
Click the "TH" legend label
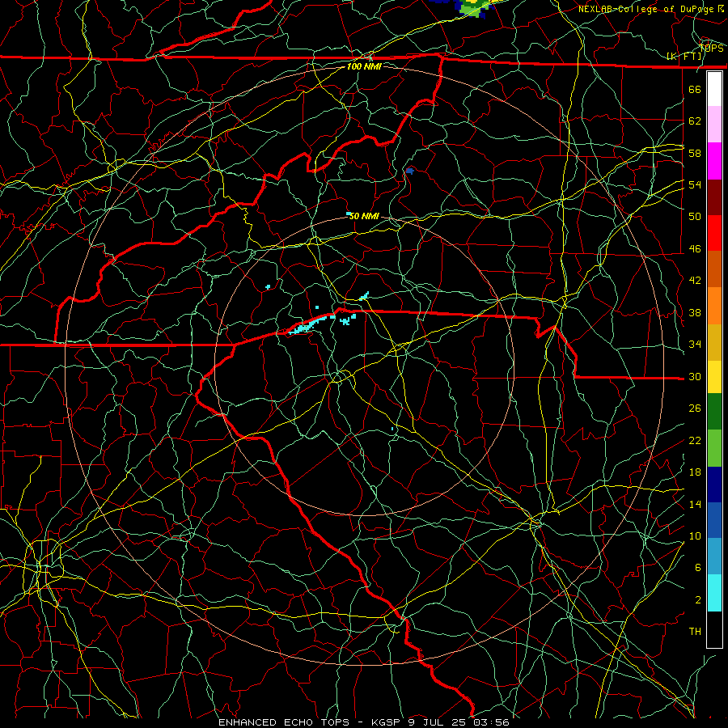point(695,632)
